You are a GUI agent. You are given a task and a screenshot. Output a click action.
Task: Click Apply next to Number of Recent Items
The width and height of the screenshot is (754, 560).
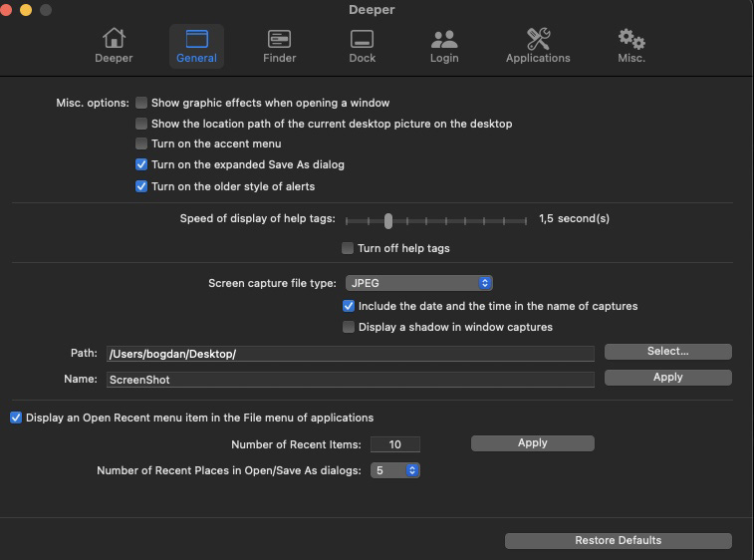532,443
